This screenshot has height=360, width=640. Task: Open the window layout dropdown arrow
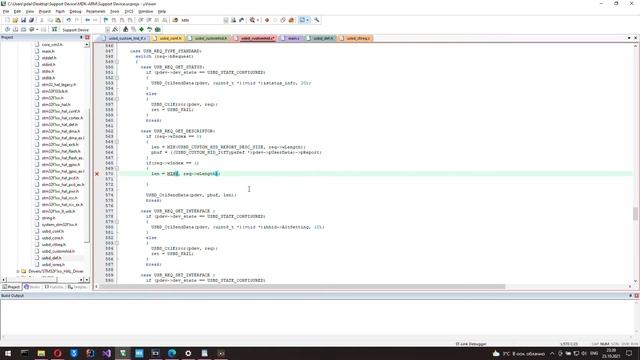(307, 20)
